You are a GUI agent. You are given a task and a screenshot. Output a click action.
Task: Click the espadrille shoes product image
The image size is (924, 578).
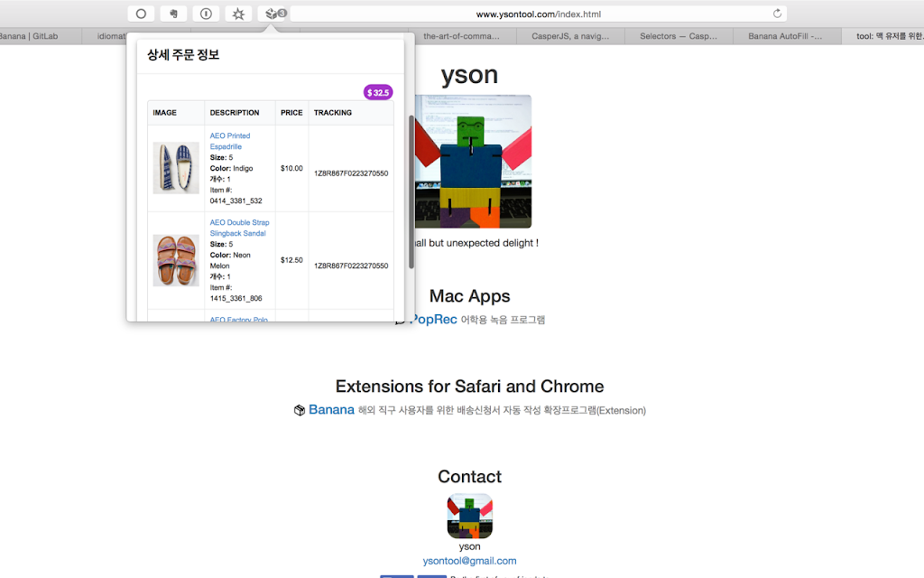176,168
